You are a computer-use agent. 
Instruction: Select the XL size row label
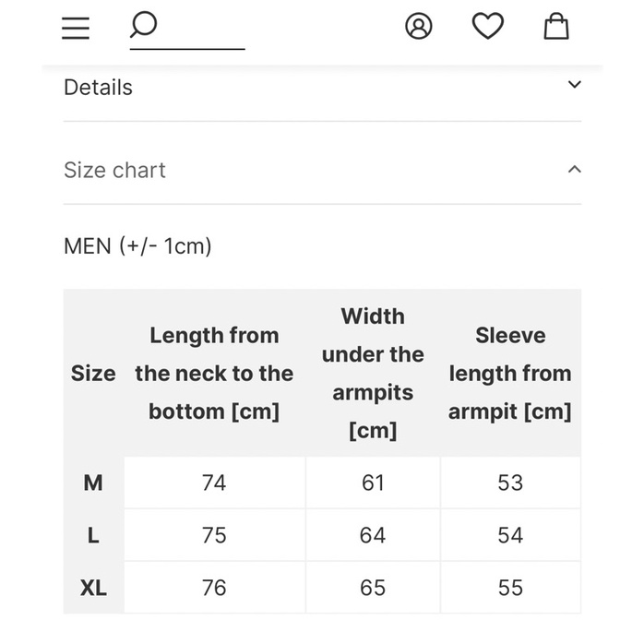93,588
